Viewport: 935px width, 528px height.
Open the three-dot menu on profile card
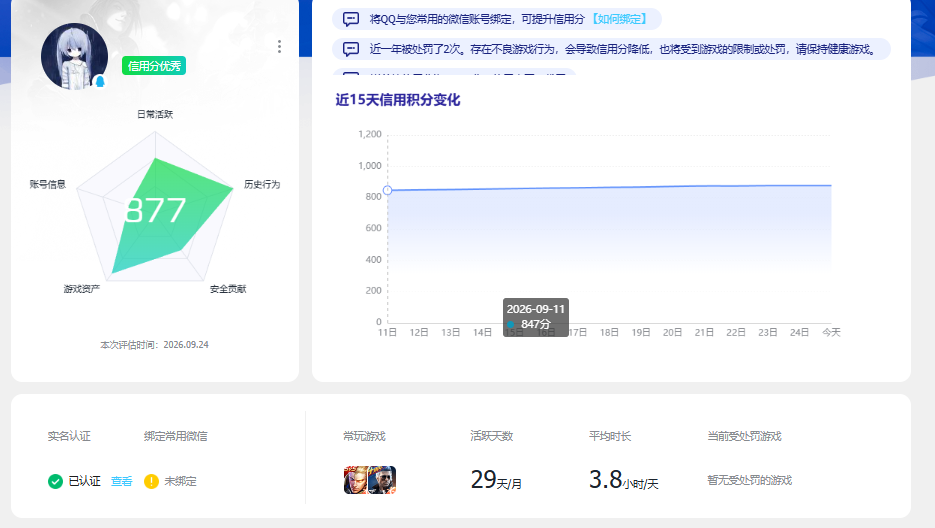279,47
